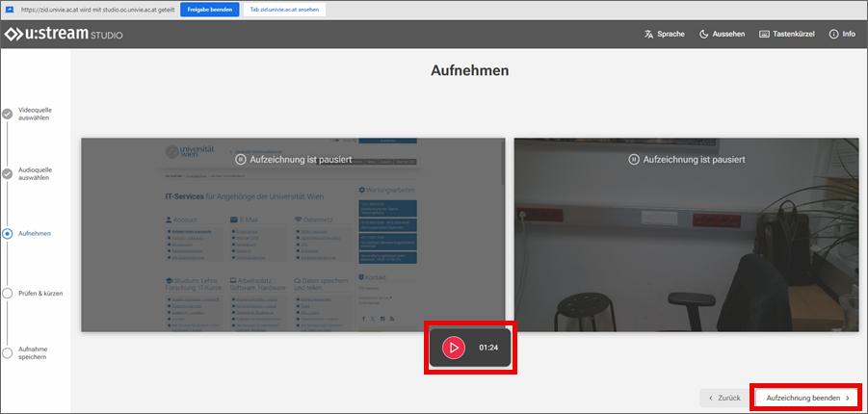Jump to the Aufnahme speichern step
Viewport: 868px width, 414px height.
pos(8,352)
